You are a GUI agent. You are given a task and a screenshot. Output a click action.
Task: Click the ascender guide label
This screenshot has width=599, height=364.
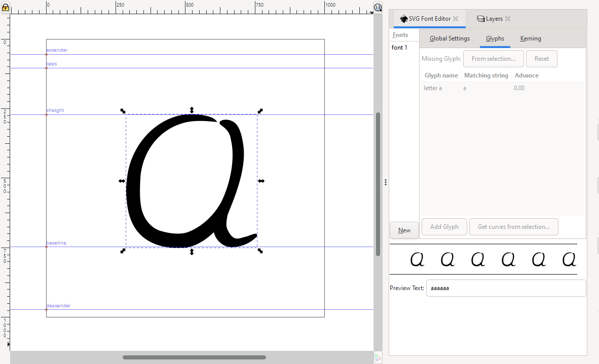coord(57,50)
